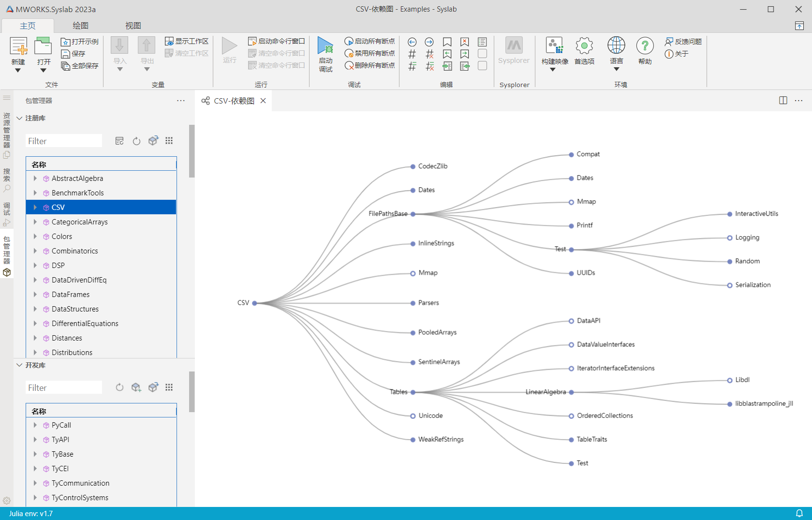Screen dimensions: 812x520
Task: Open the 语言 language dropdown
Action: pyautogui.click(x=616, y=69)
